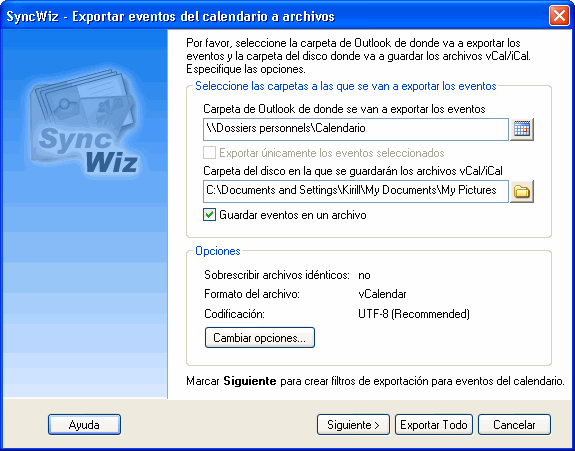The height and width of the screenshot is (451, 575).
Task: Click the 'Formato del archivo:' label
Action: click(252, 294)
